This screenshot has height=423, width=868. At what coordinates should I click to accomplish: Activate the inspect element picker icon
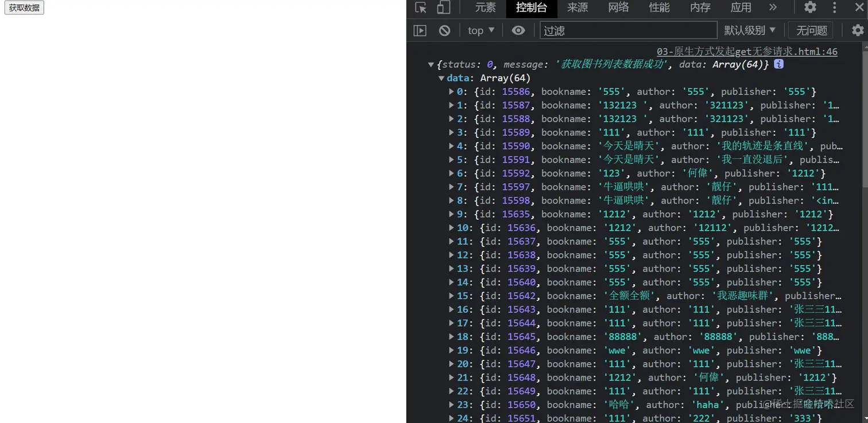pyautogui.click(x=421, y=7)
